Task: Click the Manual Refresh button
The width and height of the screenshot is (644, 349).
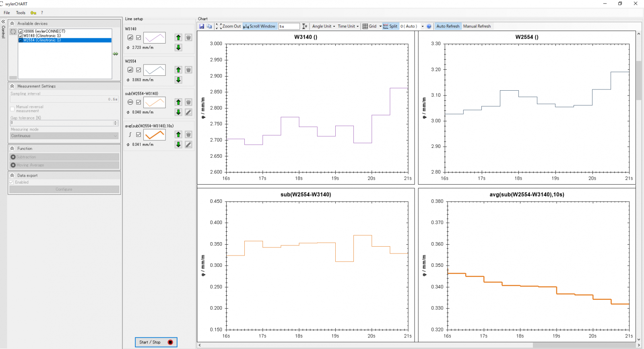Action: 477,26
